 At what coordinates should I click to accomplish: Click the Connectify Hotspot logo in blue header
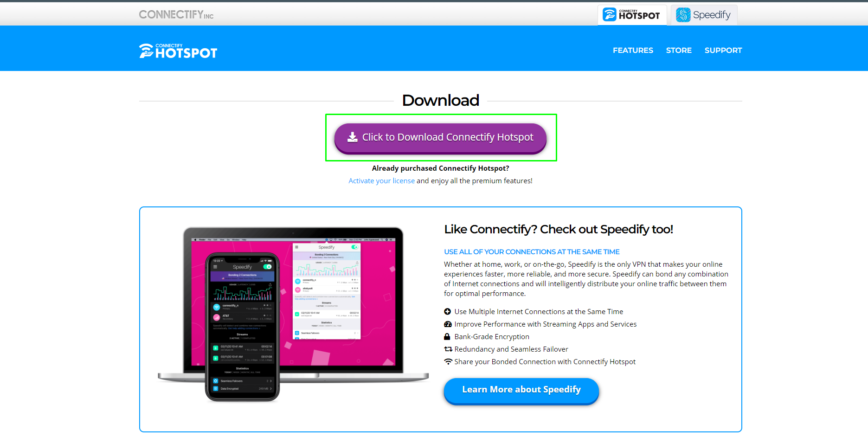pos(178,51)
